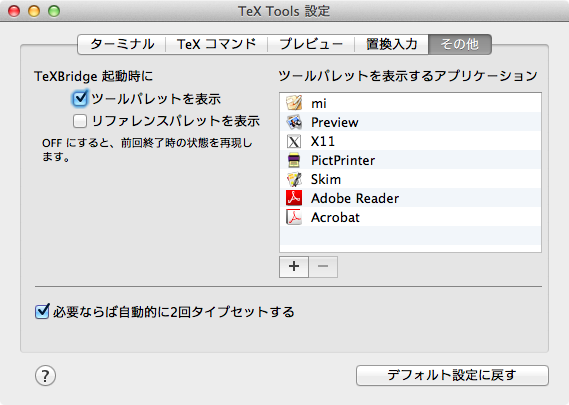Screen dimensions: 569x405
Task: Select the Skim application icon
Action: 294,179
